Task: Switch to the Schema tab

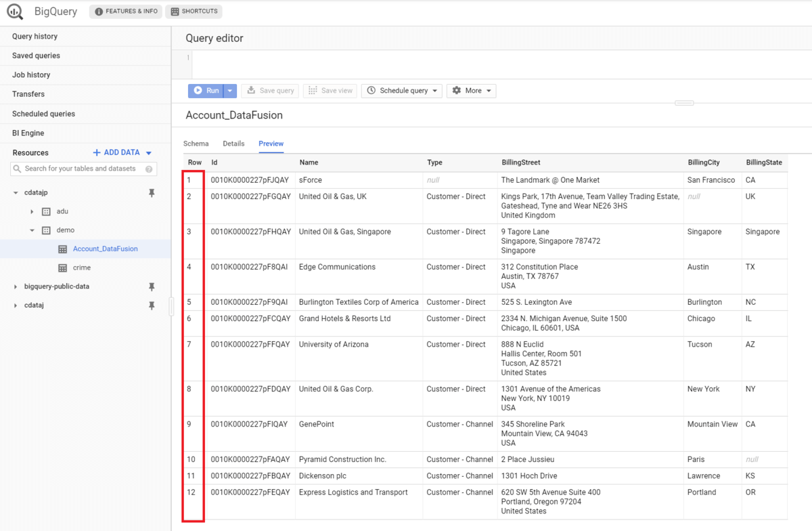Action: coord(196,144)
